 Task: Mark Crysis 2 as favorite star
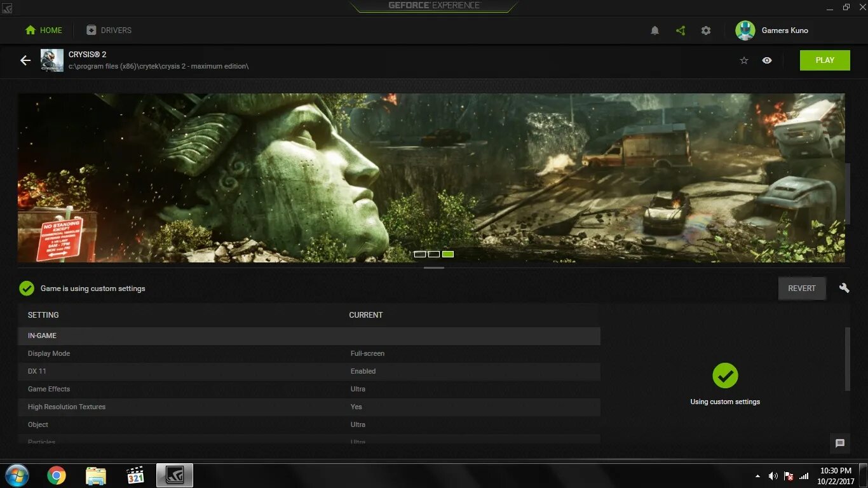744,60
